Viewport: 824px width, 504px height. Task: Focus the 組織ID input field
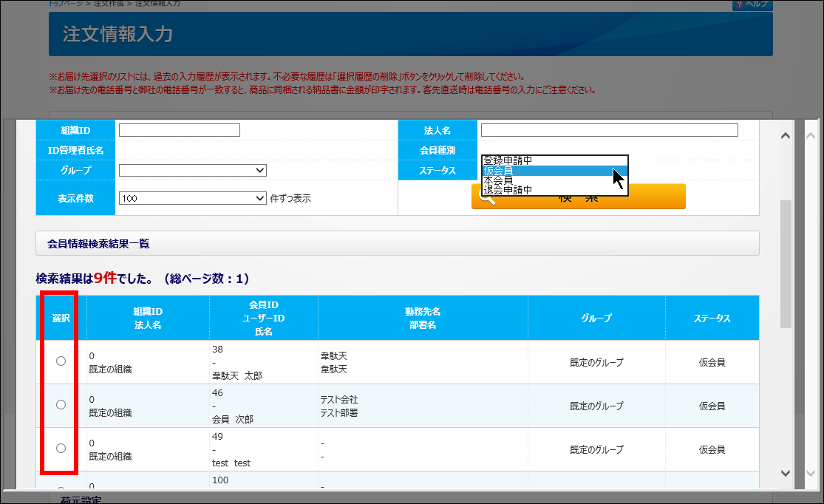(180, 130)
